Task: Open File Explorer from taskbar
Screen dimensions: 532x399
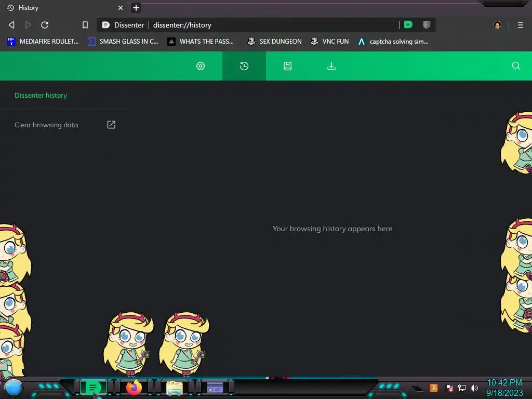Action: (x=175, y=388)
